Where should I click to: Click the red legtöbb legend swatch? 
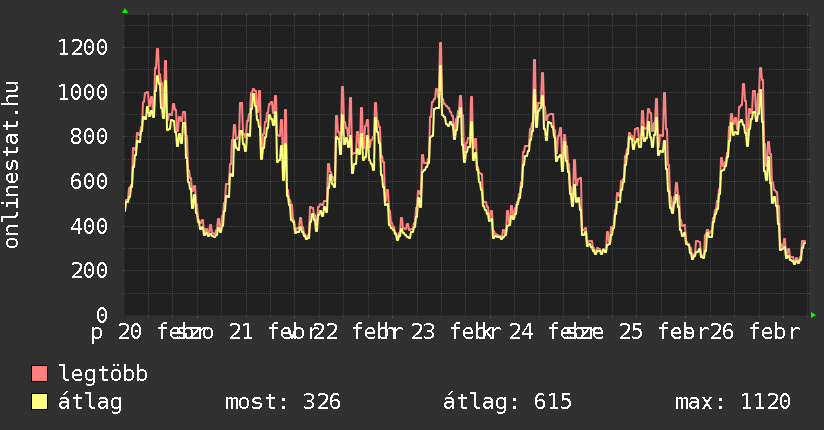(x=40, y=374)
